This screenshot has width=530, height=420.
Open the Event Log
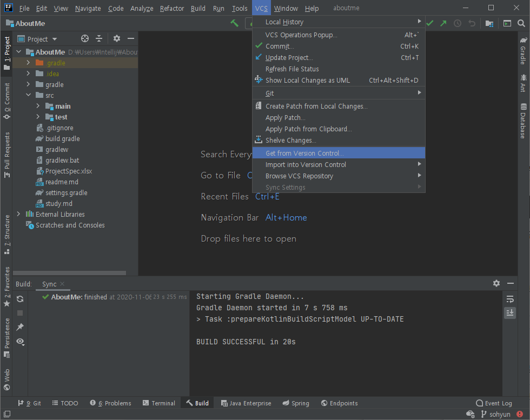pyautogui.click(x=494, y=403)
